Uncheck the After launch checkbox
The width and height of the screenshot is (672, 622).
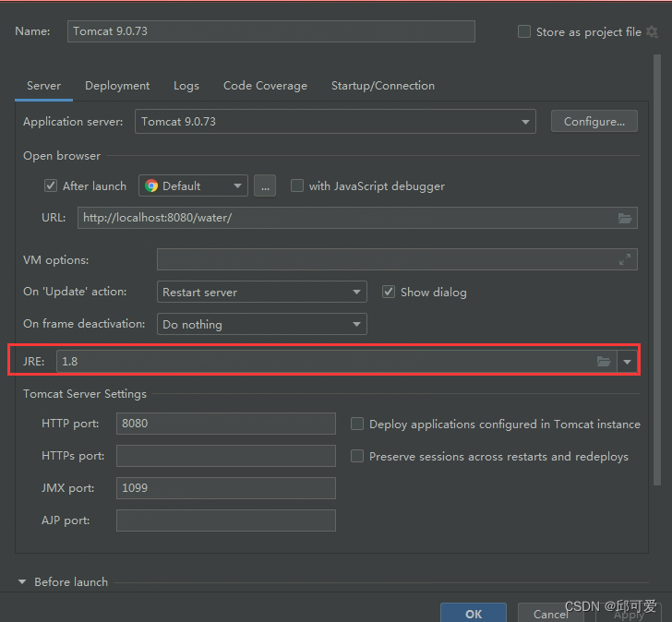51,185
